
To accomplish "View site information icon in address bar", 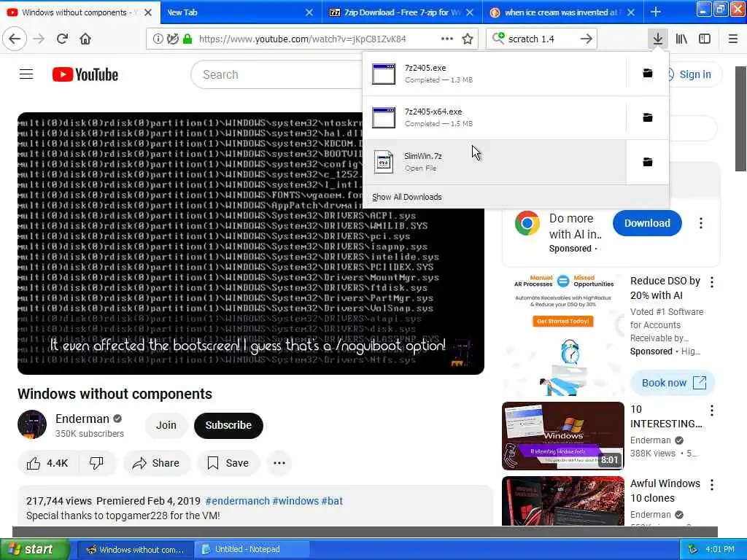I will (158, 39).
